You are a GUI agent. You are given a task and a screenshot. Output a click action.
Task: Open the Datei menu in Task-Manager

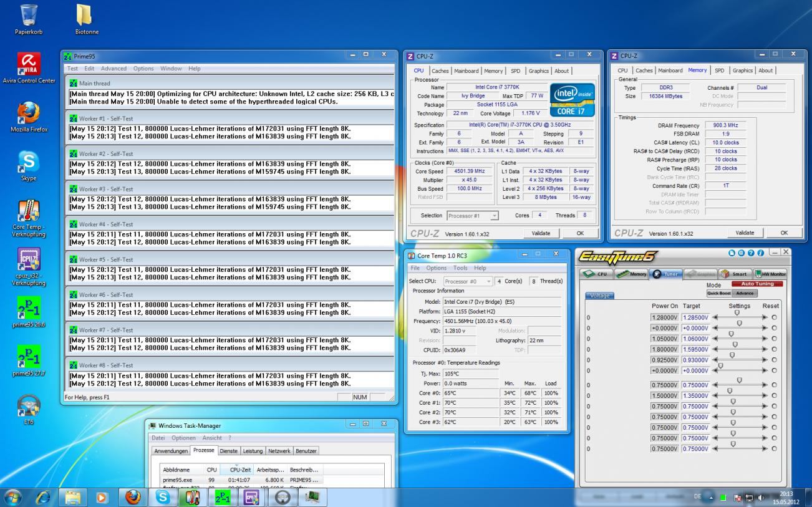(x=158, y=438)
